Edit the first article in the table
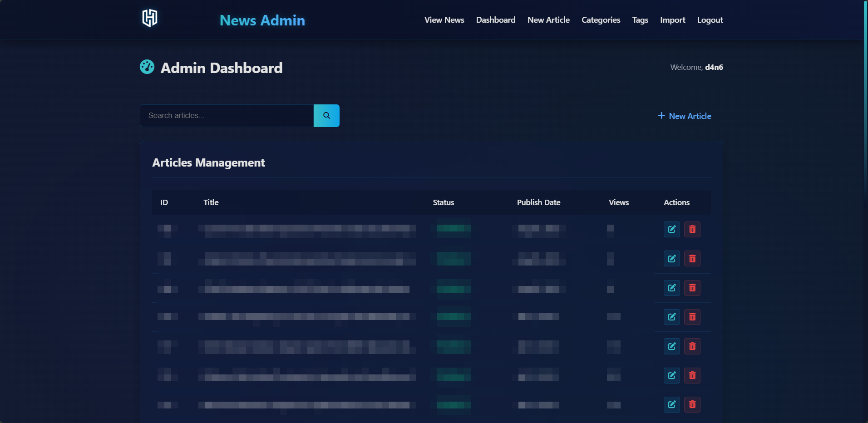 672,229
